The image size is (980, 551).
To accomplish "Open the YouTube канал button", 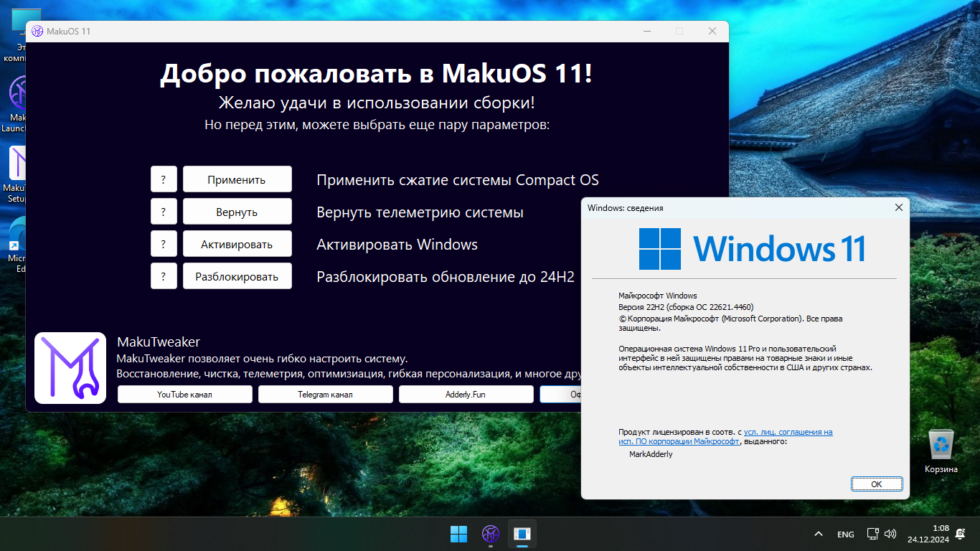I will pos(185,394).
